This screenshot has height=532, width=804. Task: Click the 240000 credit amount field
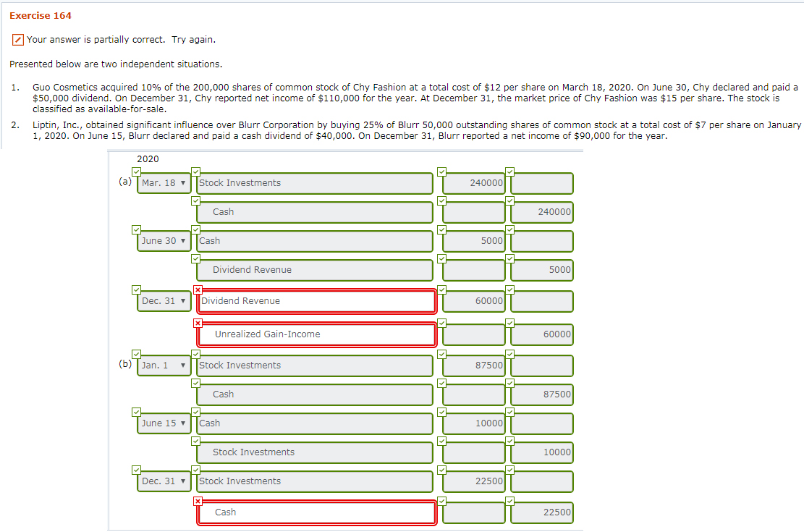point(542,212)
